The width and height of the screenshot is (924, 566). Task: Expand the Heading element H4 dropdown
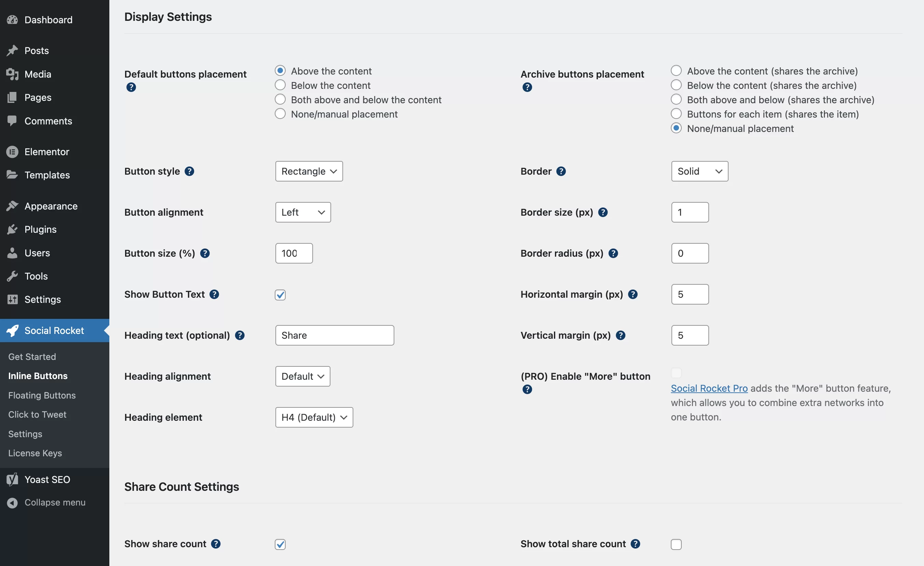tap(313, 417)
